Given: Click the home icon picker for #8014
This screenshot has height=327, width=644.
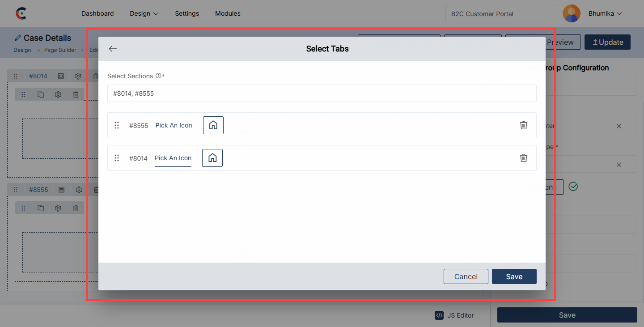Looking at the screenshot, I should pos(212,158).
